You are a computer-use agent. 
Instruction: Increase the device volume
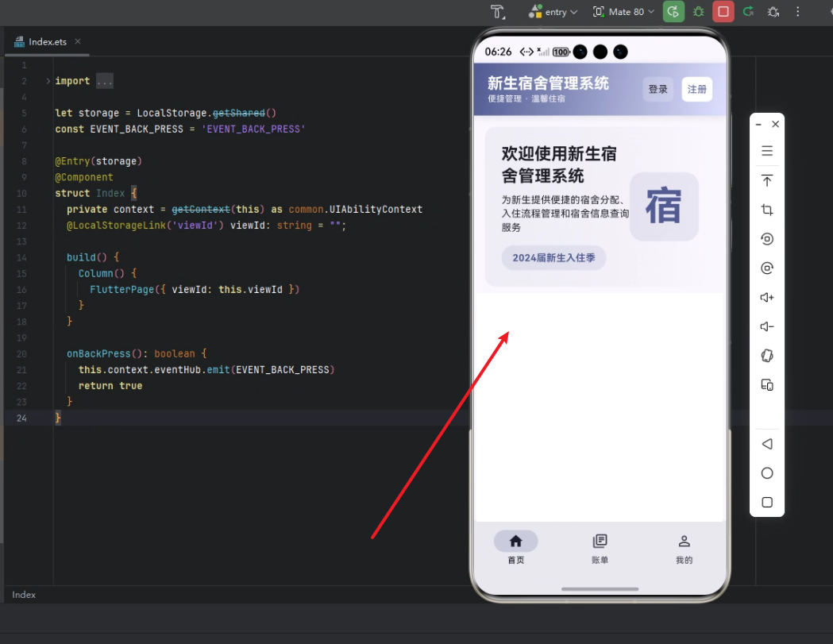pyautogui.click(x=766, y=297)
